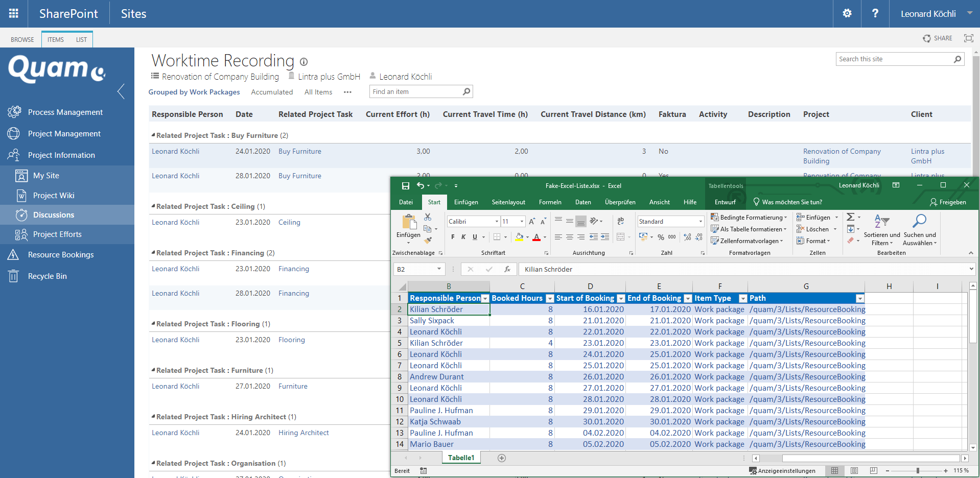Collapse the Buy Furniture task group
Viewport: 980px width, 478px height.
[153, 135]
